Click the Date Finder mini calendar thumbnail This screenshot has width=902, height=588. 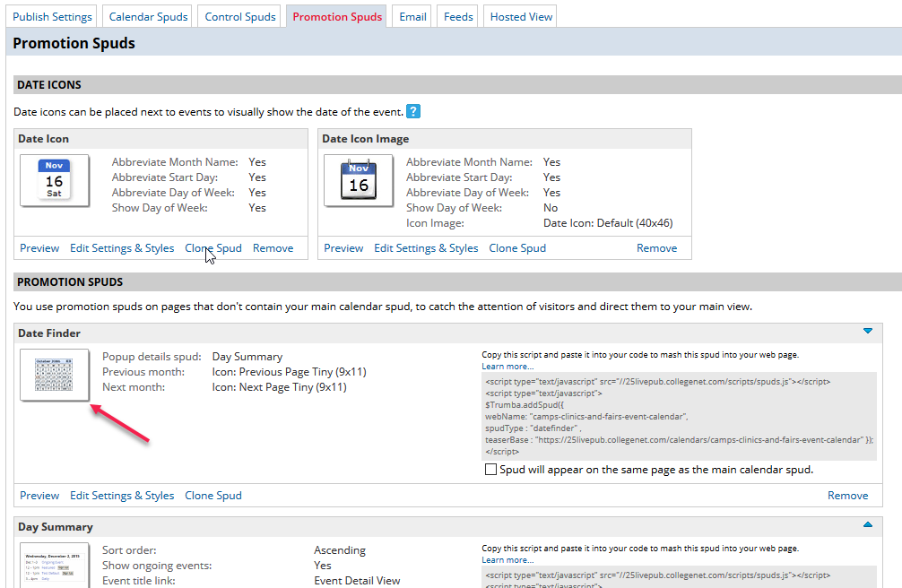[55, 375]
